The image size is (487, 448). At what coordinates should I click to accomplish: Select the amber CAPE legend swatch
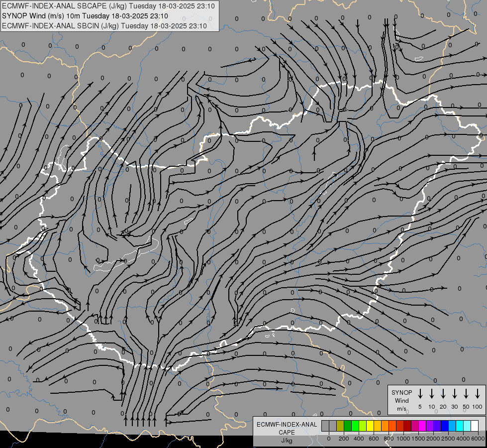[x=378, y=426]
